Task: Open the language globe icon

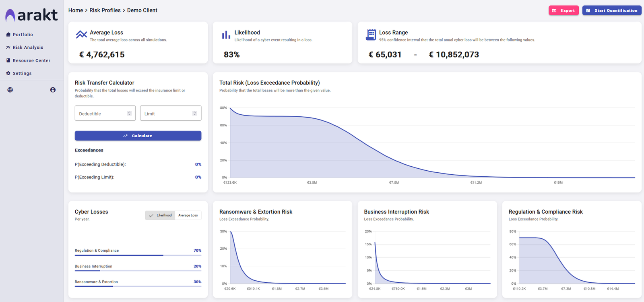Action: click(x=10, y=90)
